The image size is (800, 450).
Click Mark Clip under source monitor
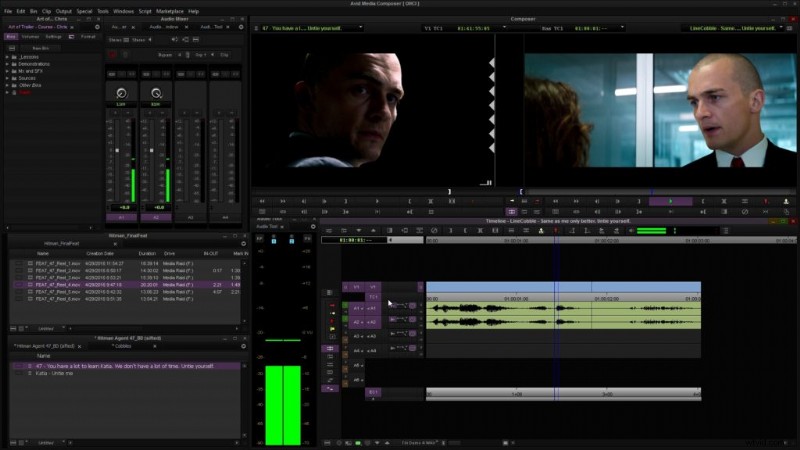click(431, 201)
